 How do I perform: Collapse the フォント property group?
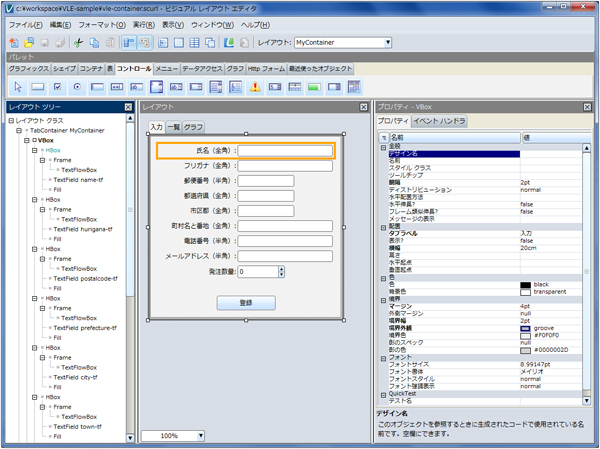point(383,359)
